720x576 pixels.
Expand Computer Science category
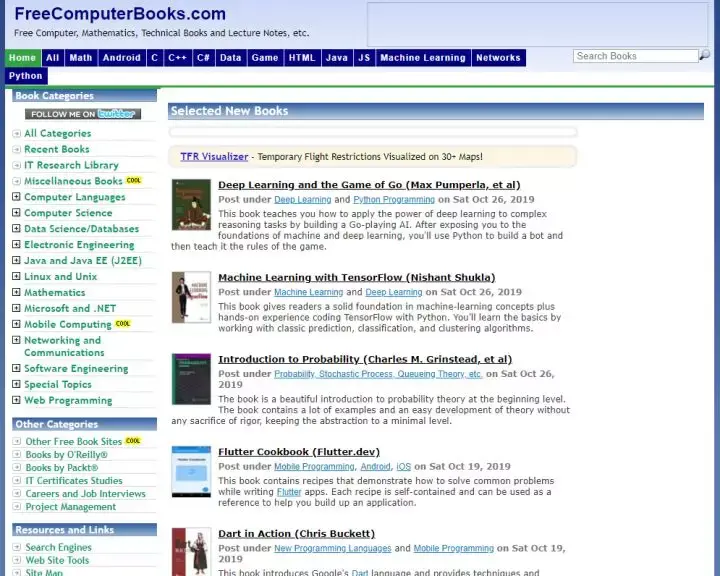pos(16,212)
